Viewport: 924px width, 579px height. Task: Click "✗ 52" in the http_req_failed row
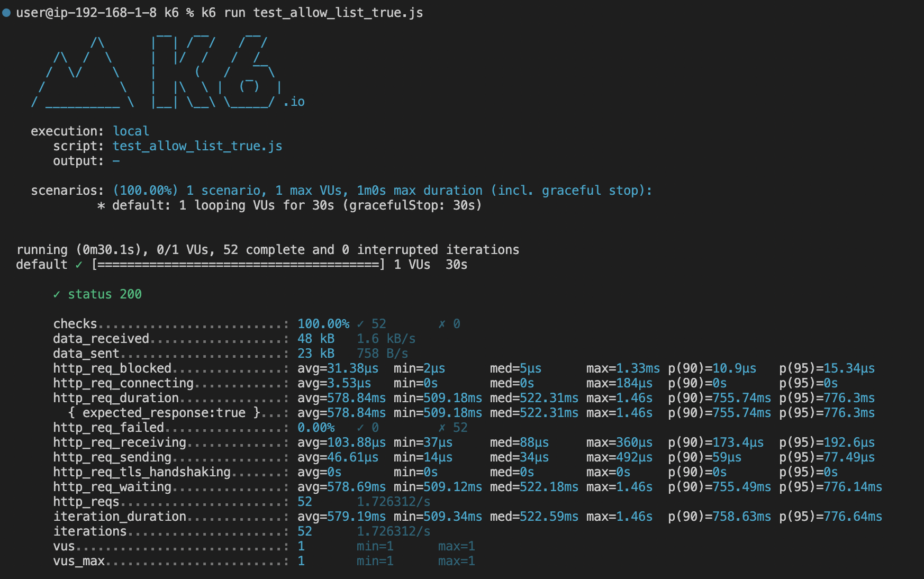coord(453,428)
